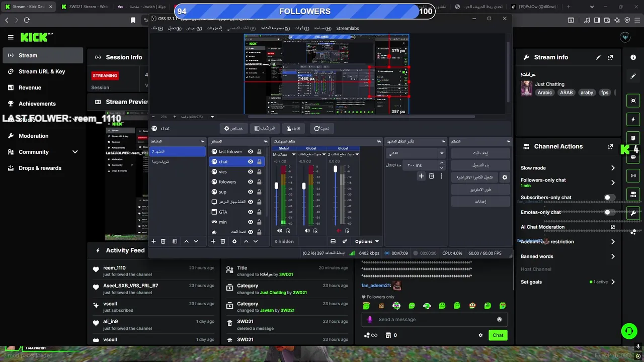Image resolution: width=644 pixels, height=362 pixels.
Task: Select the second OBS scene row
Action: tap(178, 161)
